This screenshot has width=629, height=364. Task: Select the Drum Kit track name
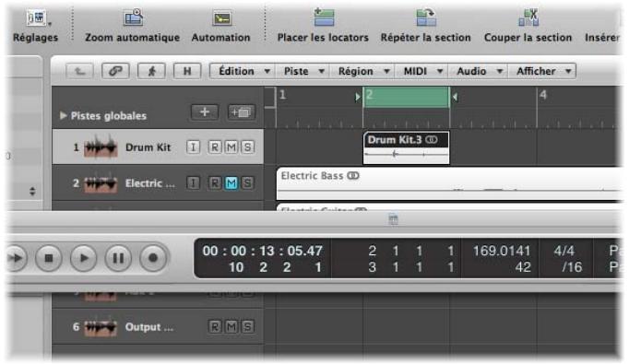(x=148, y=147)
